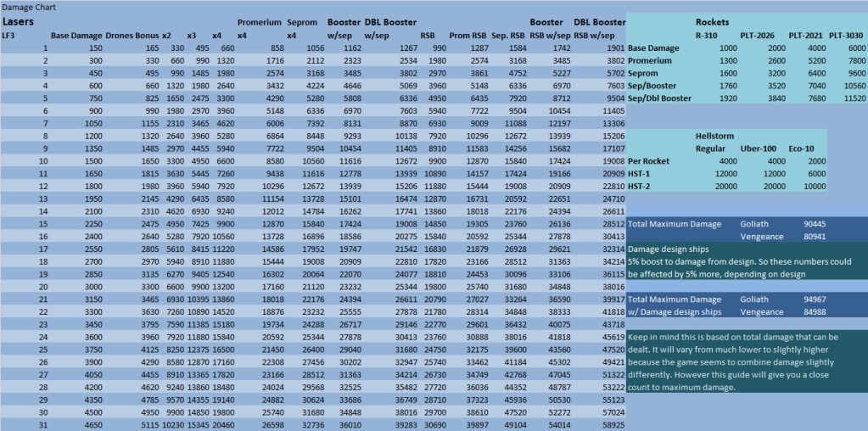Select row 28 Seprom x4 value 29568

coord(313,387)
